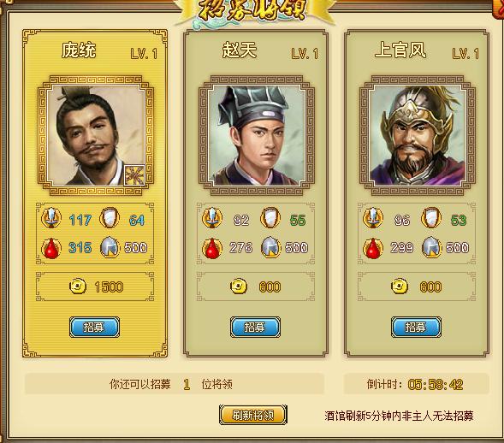Image resolution: width=504 pixels, height=443 pixels.
Task: Click the red blood drop icon on 赵天's card
Action: tap(212, 248)
